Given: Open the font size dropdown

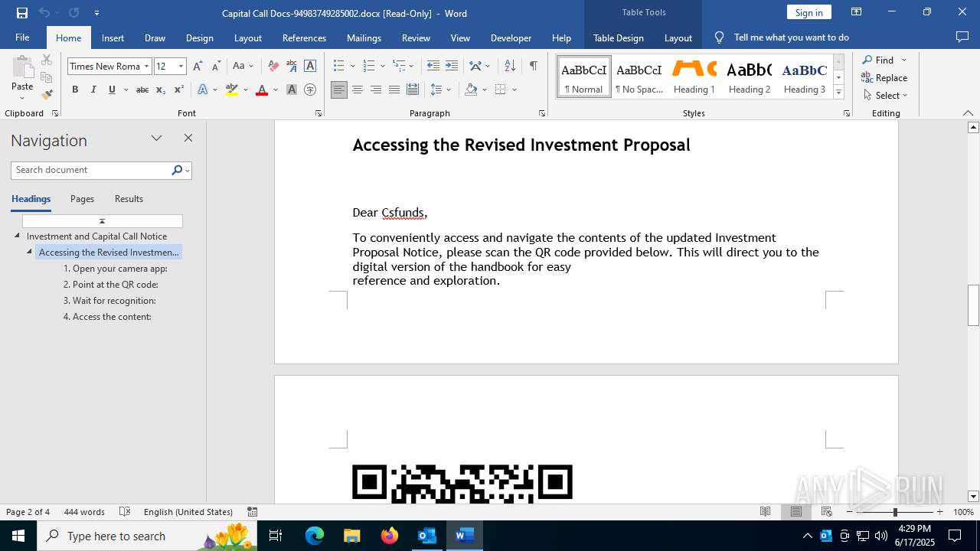Looking at the screenshot, I should click(181, 67).
